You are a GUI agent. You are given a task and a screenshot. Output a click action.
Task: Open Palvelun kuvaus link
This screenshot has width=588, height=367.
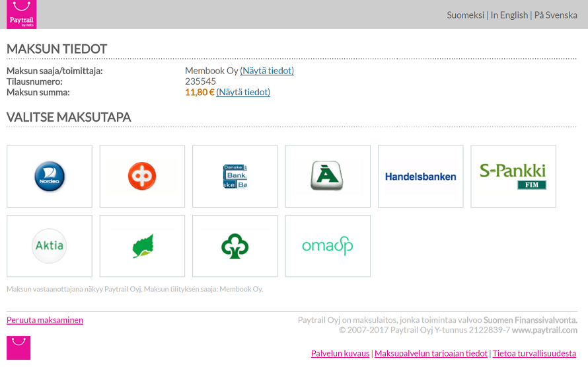pyautogui.click(x=340, y=354)
